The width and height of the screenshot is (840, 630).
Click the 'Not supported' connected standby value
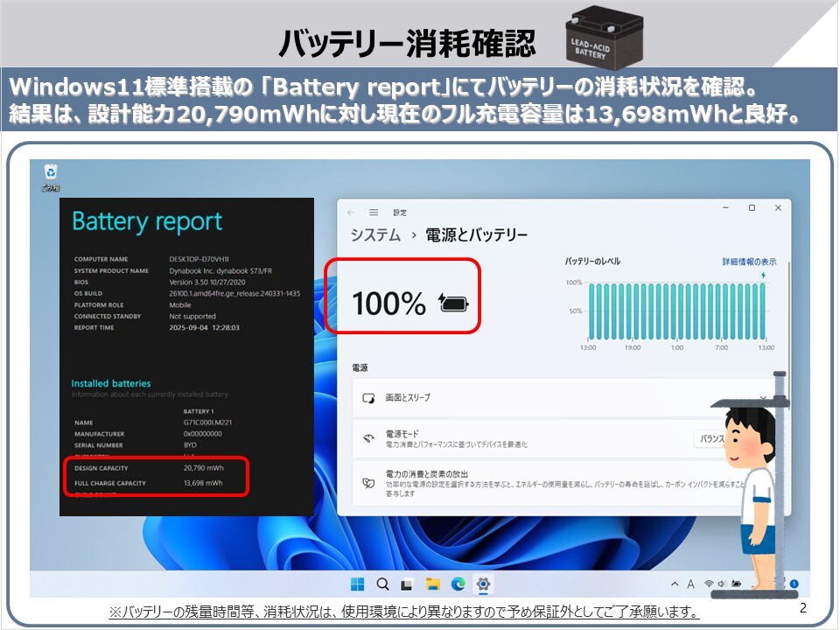(x=192, y=317)
